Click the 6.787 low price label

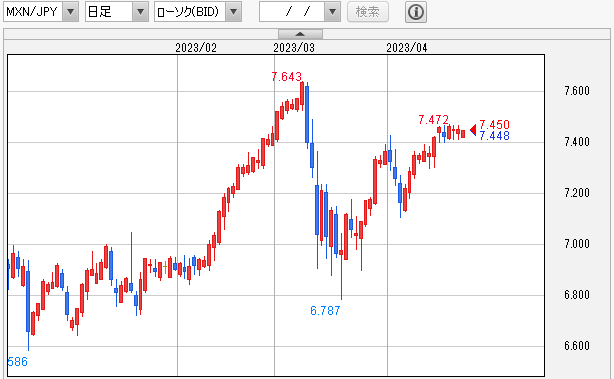325,311
